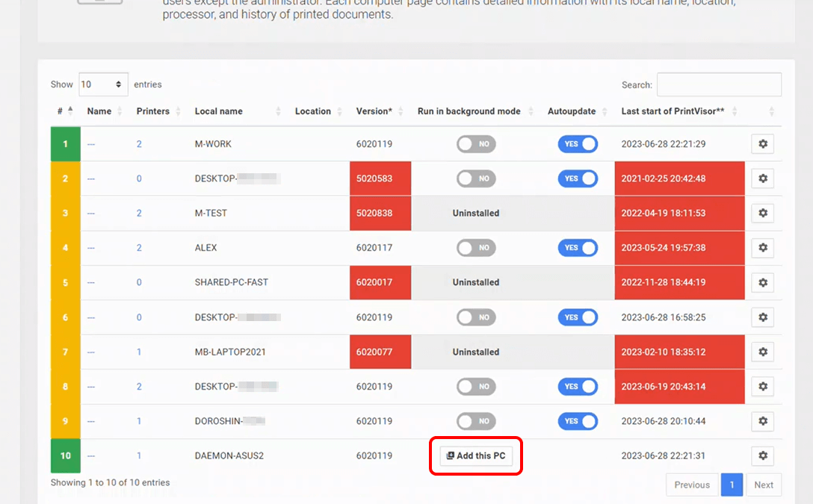
Task: Go to page 1 in pagination
Action: 732,485
